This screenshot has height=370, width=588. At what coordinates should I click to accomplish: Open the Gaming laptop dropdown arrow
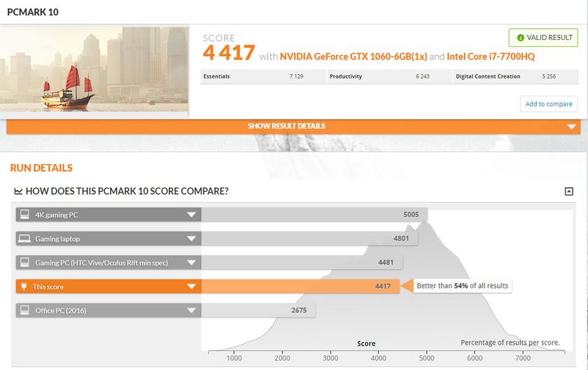point(191,239)
